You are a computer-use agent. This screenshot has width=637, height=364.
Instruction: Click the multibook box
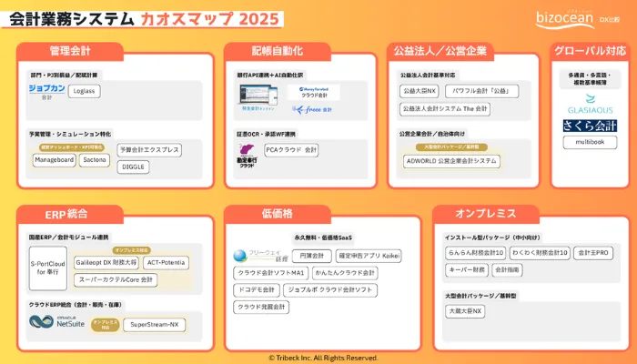[x=590, y=142]
